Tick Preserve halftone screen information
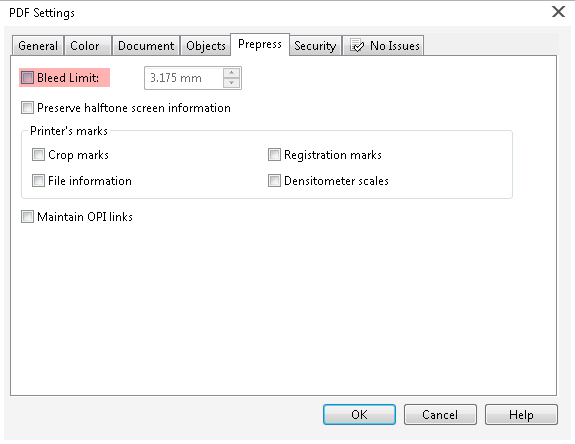 [x=28, y=108]
